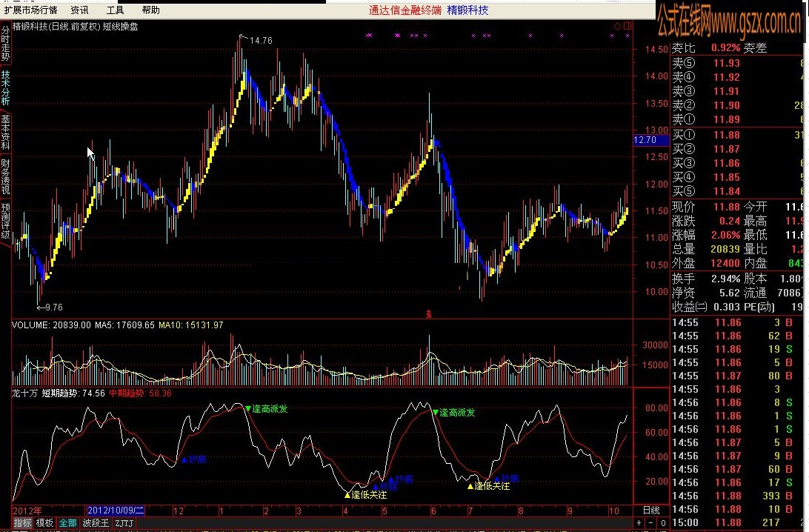
Task: Select the 全部 indicator tab
Action: tap(67, 523)
